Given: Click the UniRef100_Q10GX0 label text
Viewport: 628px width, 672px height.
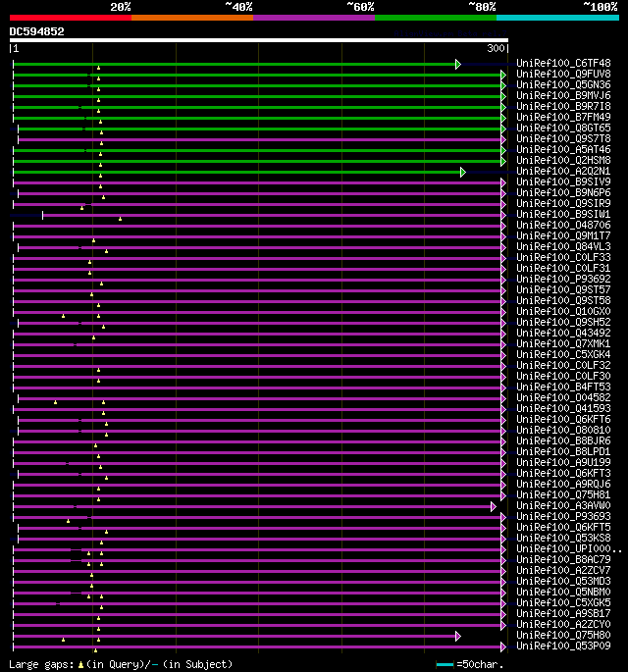Looking at the screenshot, I should pos(563,311).
